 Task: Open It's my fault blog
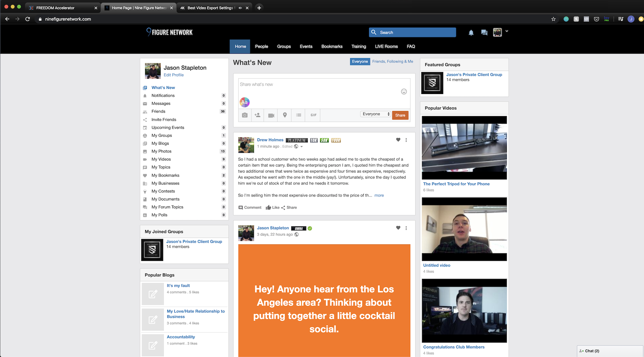point(178,285)
